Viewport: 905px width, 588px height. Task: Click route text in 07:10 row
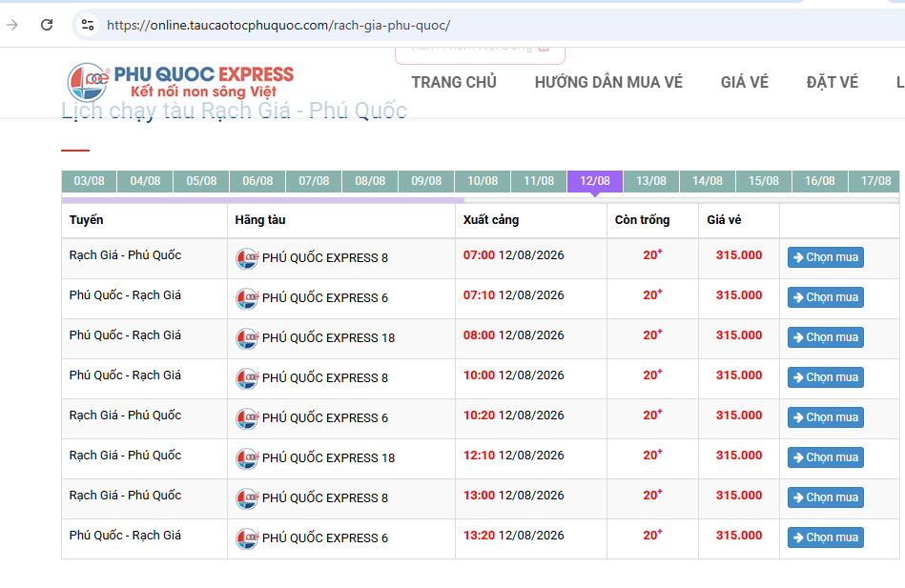coord(125,295)
